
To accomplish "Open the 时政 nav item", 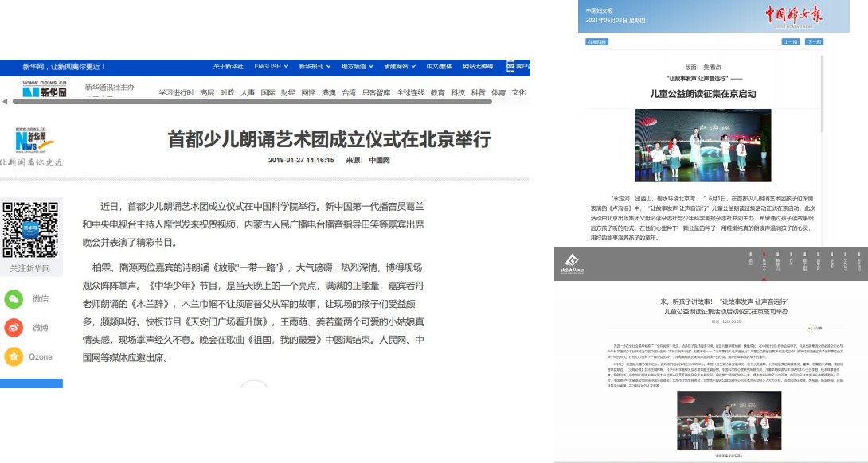I will click(228, 92).
